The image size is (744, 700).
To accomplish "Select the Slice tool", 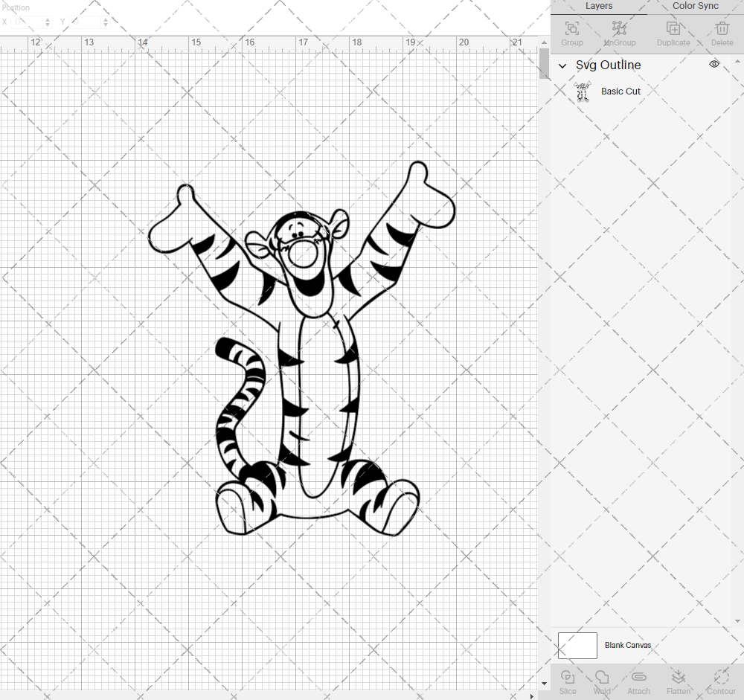I will point(568,681).
